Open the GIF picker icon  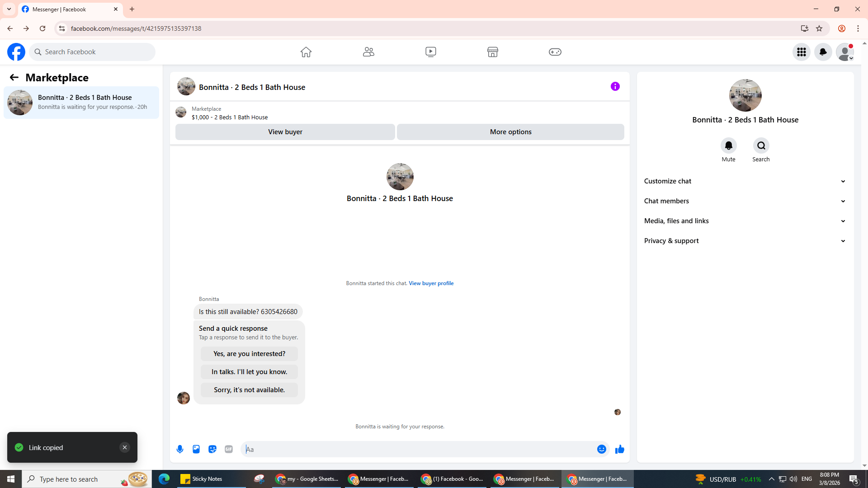(x=229, y=449)
